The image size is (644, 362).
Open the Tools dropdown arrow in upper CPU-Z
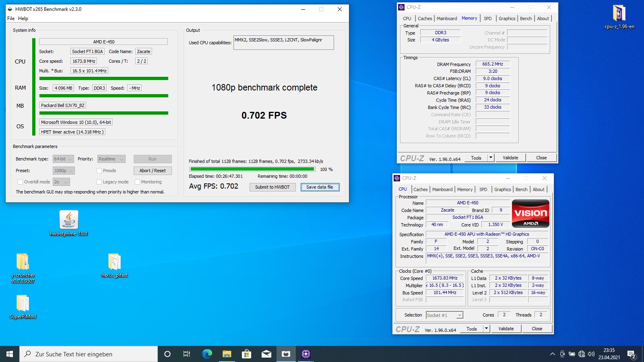click(x=491, y=158)
